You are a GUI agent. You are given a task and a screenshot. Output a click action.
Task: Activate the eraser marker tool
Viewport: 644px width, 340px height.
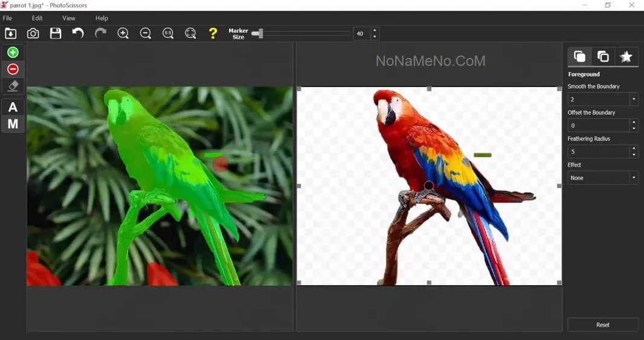[13, 86]
